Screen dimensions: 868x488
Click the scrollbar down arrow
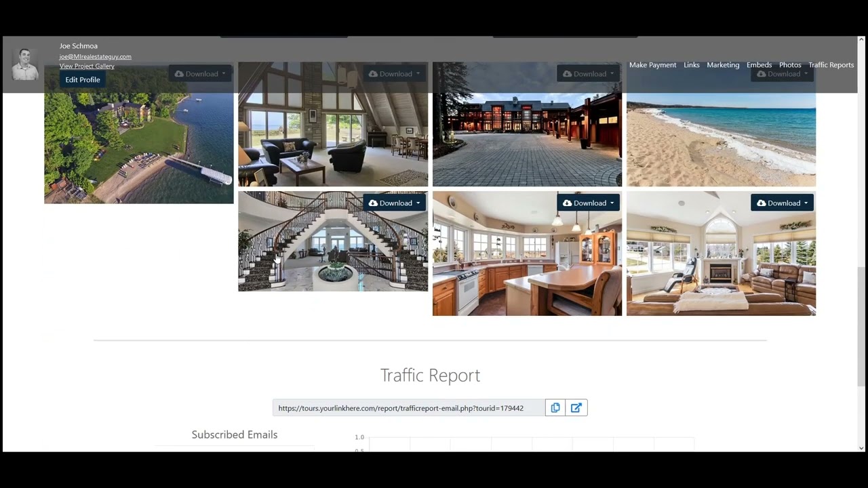[861, 448]
